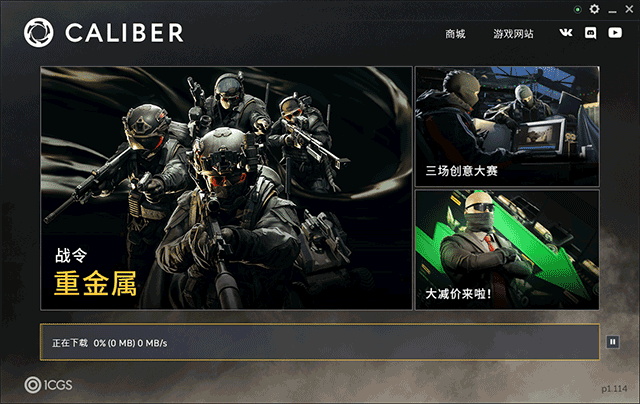Open the YouTube channel icon
The width and height of the screenshot is (640, 404).
615,33
